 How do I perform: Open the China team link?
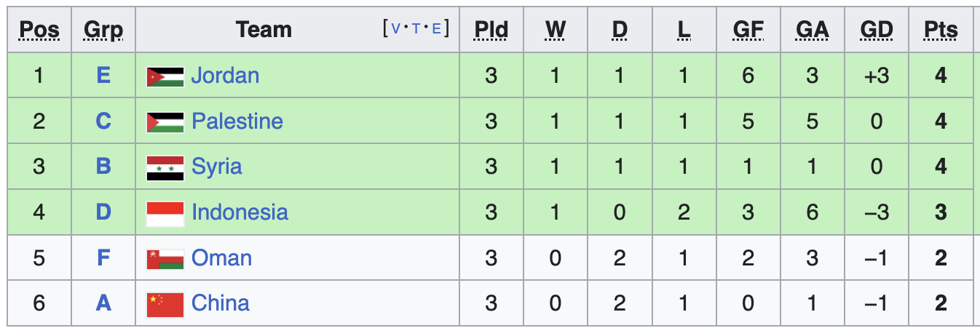pos(220,303)
